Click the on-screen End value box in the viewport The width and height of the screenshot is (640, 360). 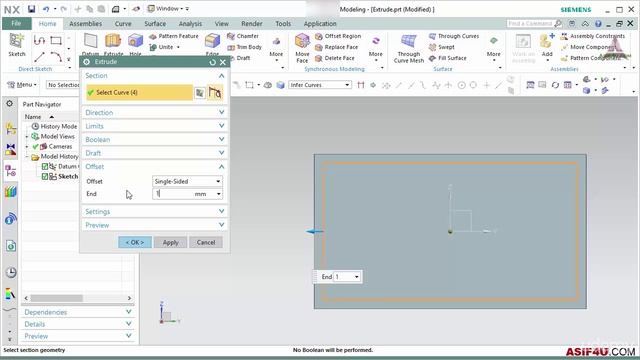coord(347,277)
